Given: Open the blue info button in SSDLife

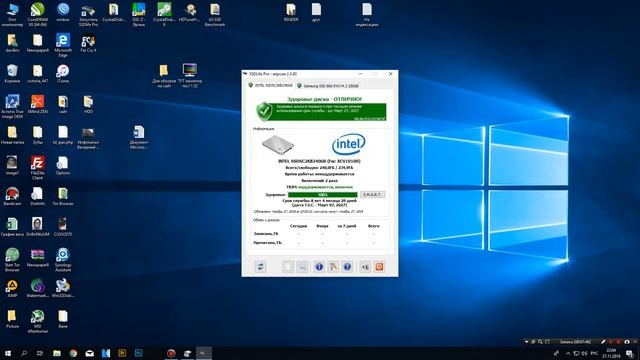Looking at the screenshot, I should 319,267.
